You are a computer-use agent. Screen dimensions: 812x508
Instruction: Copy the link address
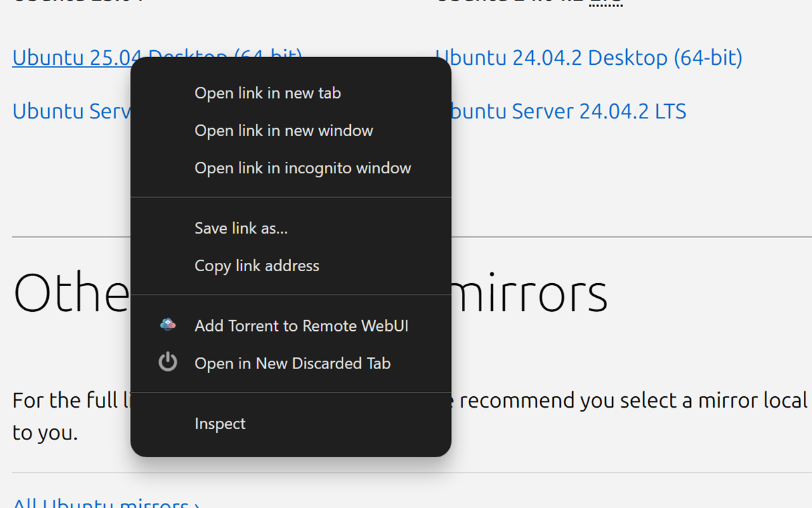click(x=257, y=265)
